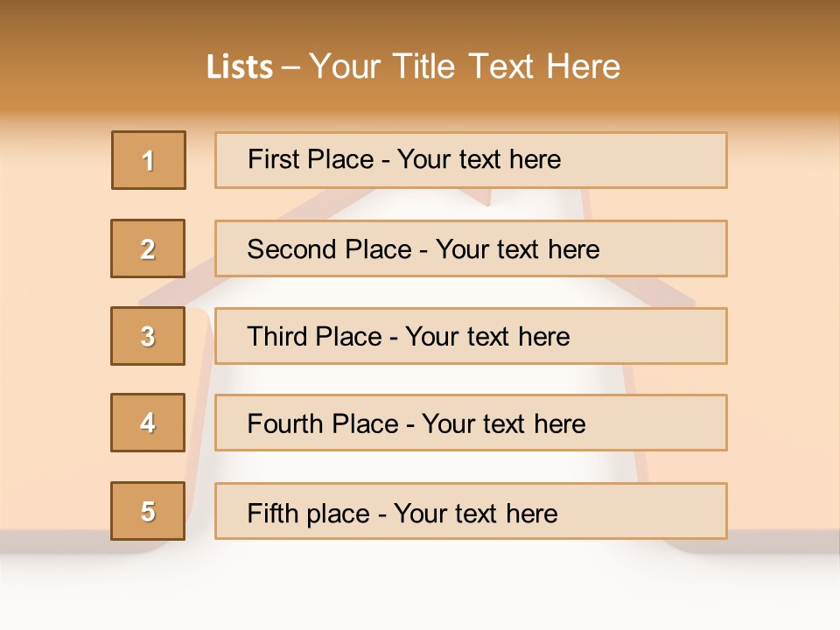This screenshot has height=630, width=840.
Task: Click the number 5 box
Action: pos(148,511)
